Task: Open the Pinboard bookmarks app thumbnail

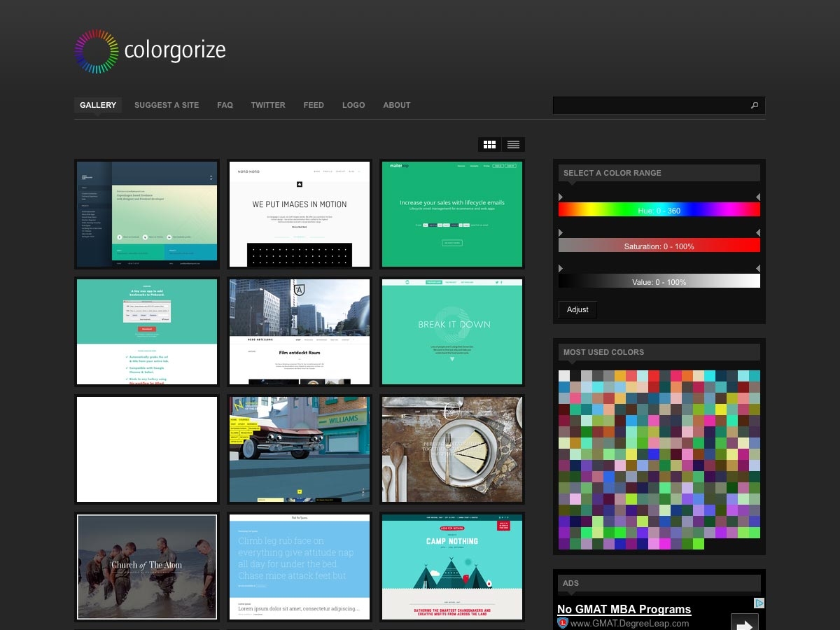Action: (x=147, y=332)
